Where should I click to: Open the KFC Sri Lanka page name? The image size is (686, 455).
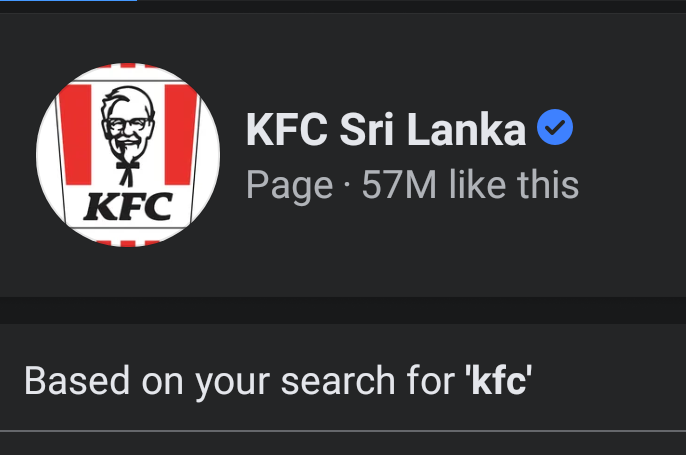click(x=386, y=129)
